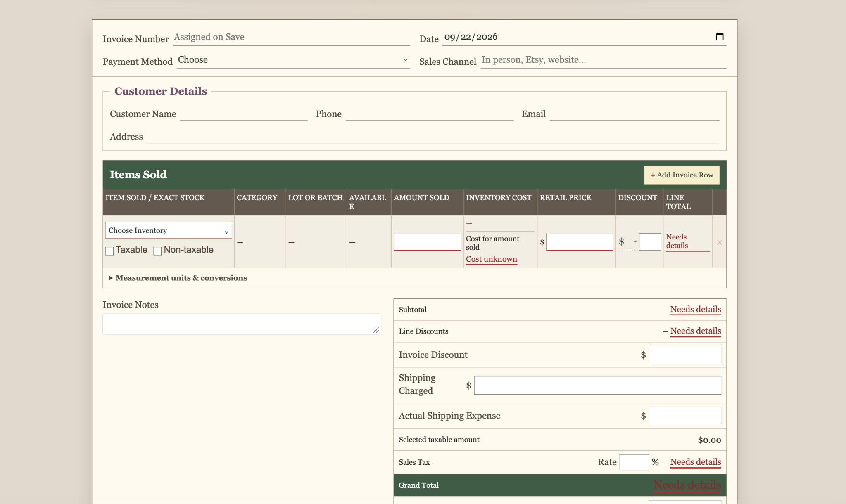Click the Amount Sold input box
The width and height of the screenshot is (846, 504).
point(428,242)
